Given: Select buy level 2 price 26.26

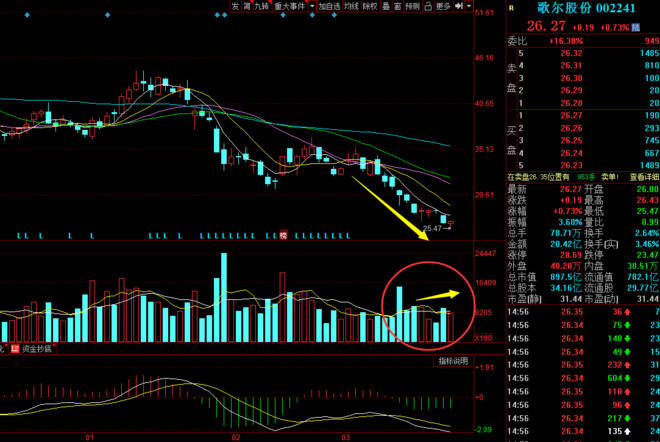Looking at the screenshot, I should point(571,128).
